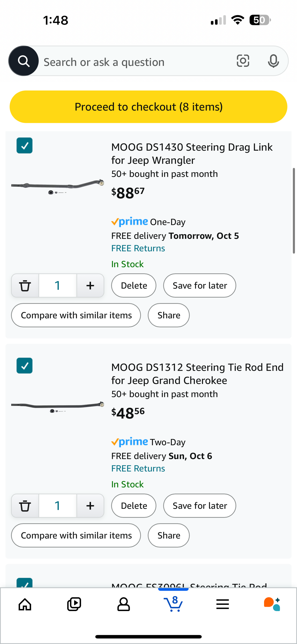
Task: Open camera lens visual search
Action: (x=243, y=61)
